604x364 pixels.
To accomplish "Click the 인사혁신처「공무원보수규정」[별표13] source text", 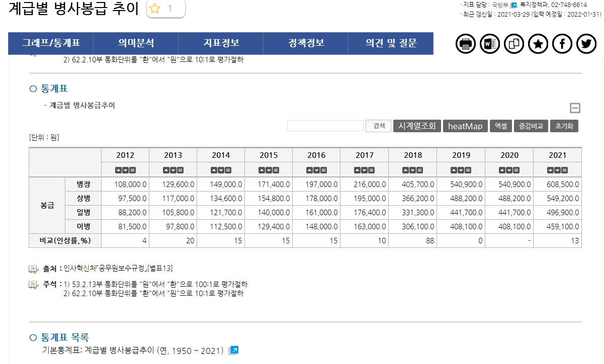I will click(x=118, y=268).
